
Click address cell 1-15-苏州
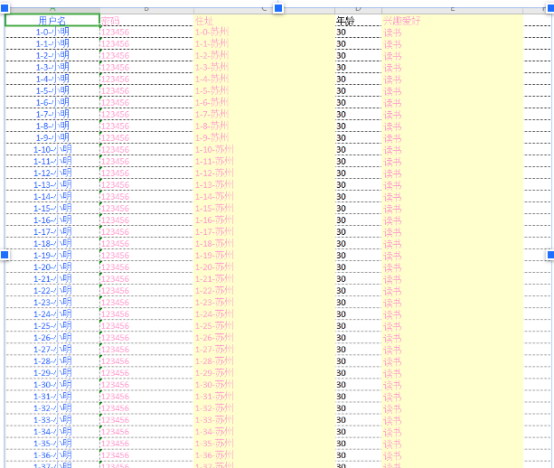tap(264, 208)
